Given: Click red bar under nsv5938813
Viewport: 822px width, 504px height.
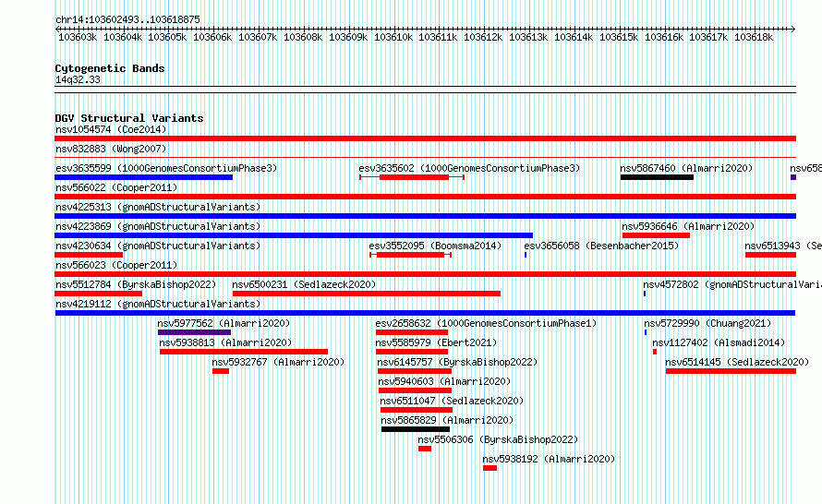Looking at the screenshot, I should coord(244,352).
